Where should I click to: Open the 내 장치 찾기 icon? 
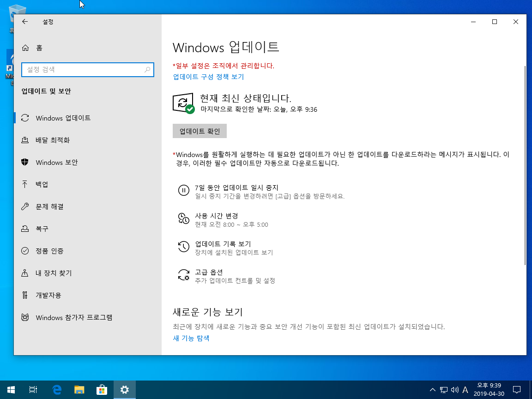click(x=25, y=273)
